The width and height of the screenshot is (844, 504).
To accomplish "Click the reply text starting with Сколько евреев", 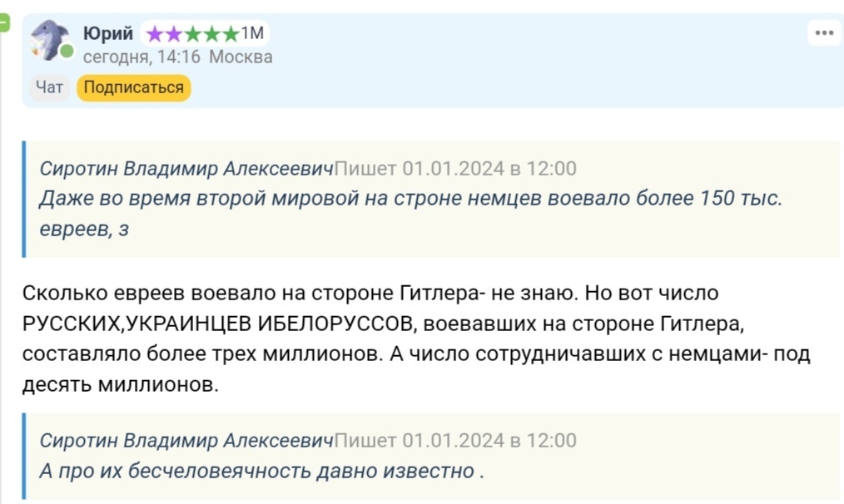I will click(416, 339).
